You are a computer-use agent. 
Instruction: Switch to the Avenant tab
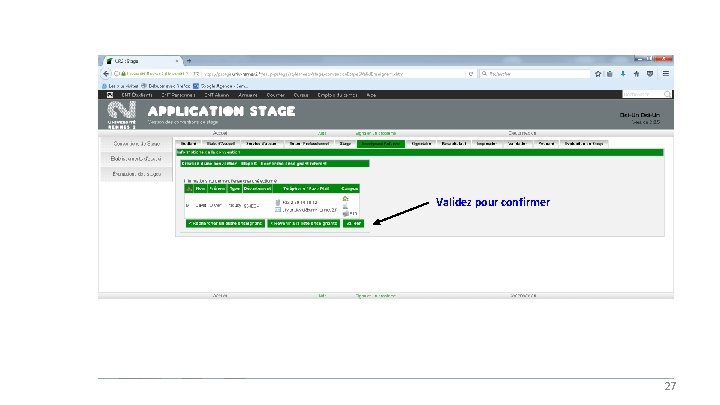click(546, 144)
